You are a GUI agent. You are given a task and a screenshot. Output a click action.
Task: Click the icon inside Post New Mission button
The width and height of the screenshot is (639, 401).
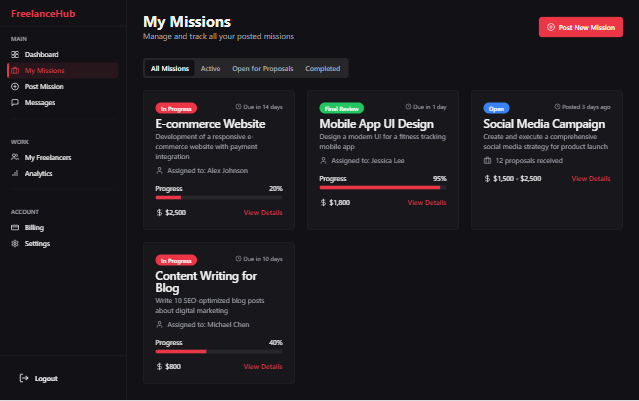point(551,27)
